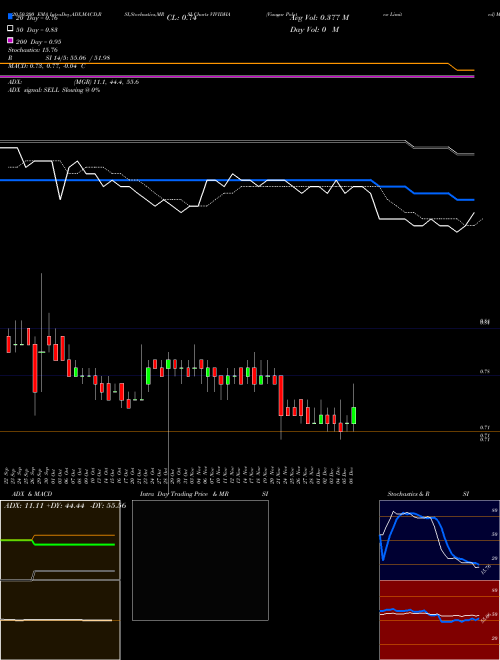Click the 'Stochastics & R' panel title
This screenshot has width=500, height=660.
[408, 494]
